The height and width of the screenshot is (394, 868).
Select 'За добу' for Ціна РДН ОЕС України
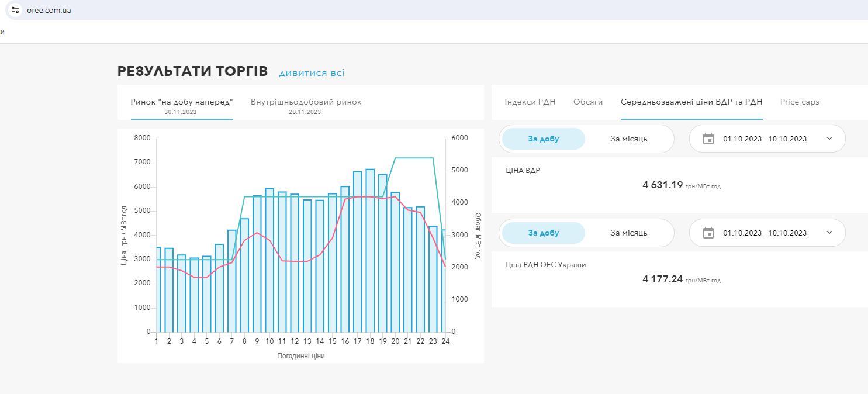pyautogui.click(x=543, y=233)
